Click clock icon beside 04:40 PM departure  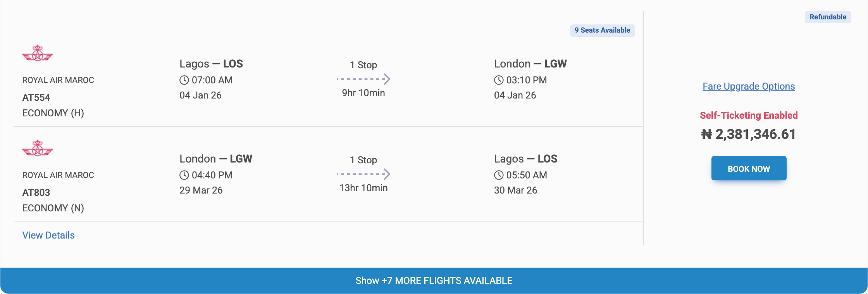[x=184, y=175]
